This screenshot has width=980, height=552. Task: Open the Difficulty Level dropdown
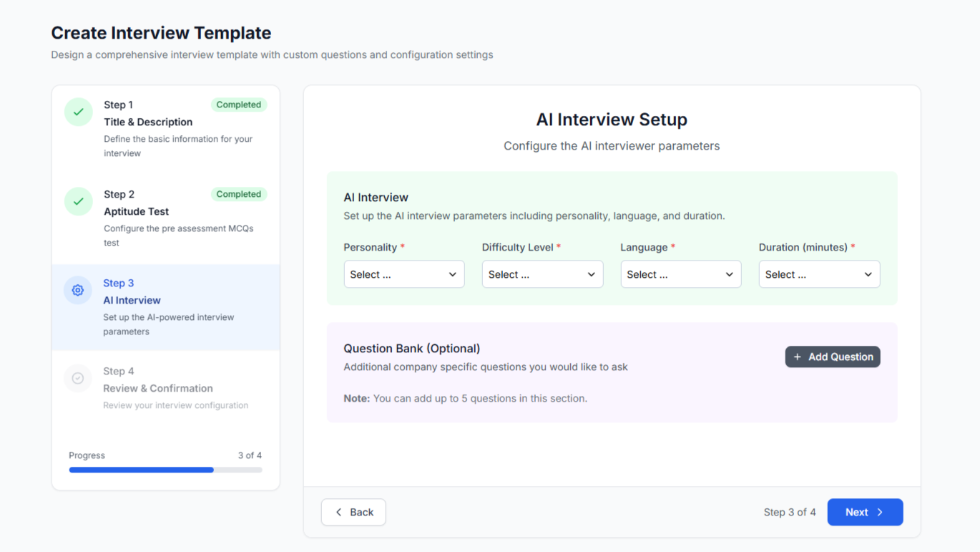(542, 274)
